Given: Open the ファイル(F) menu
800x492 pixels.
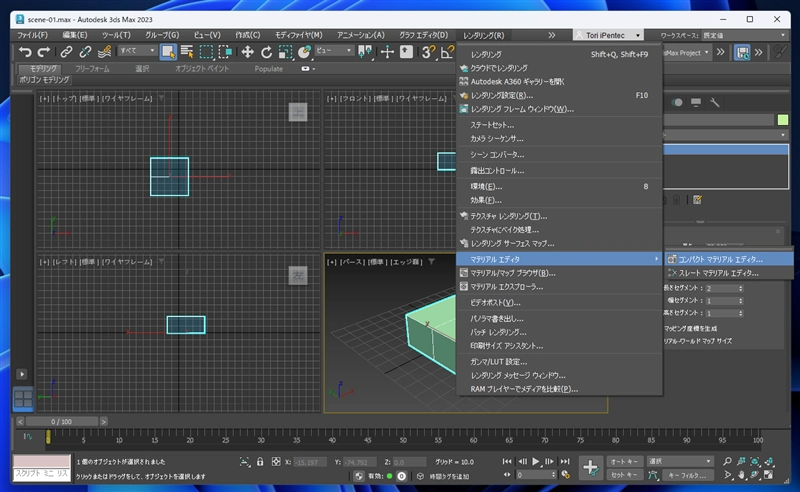Looking at the screenshot, I should coord(32,35).
